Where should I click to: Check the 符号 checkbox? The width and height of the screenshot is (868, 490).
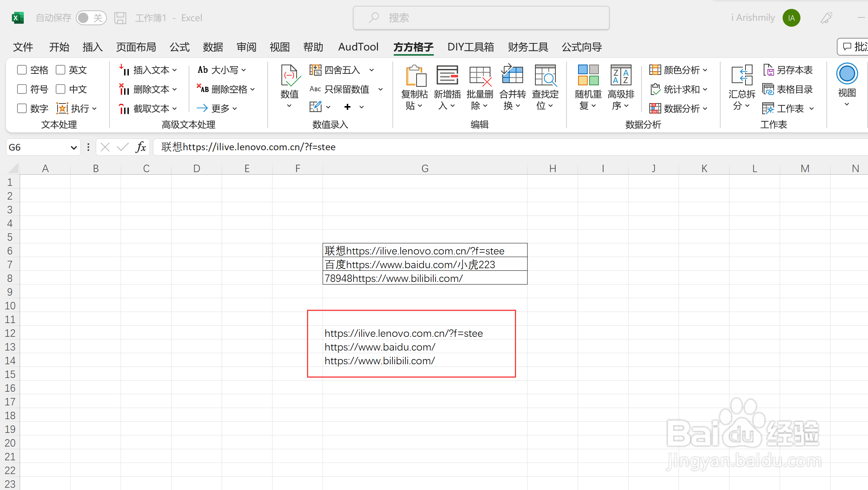point(22,89)
